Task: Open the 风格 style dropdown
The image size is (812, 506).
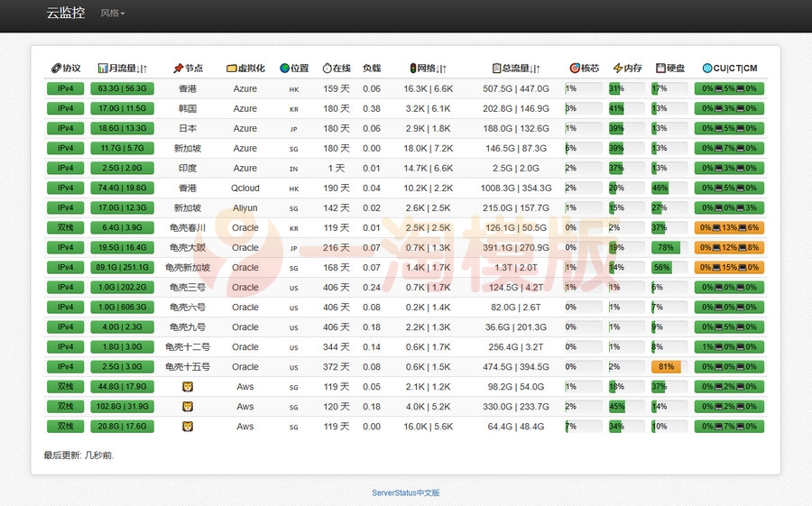Action: click(113, 13)
